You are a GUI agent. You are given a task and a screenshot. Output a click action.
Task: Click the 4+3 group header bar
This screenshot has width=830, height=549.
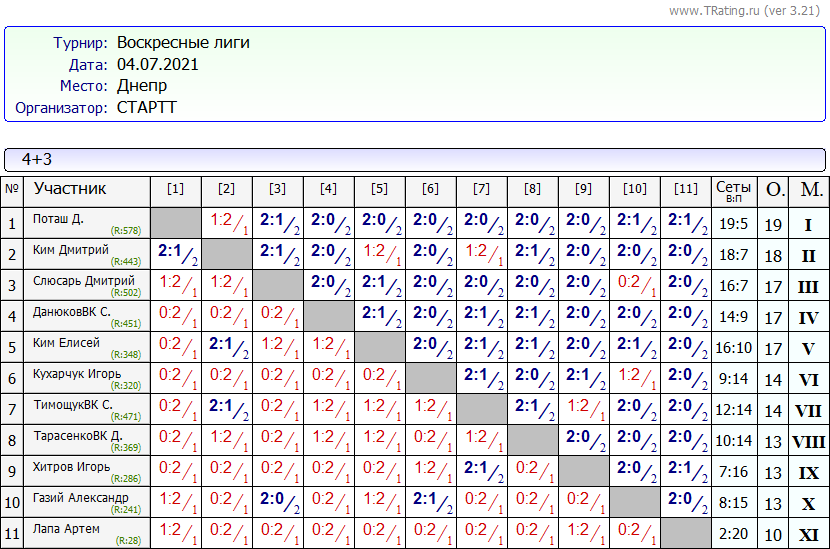tap(414, 159)
